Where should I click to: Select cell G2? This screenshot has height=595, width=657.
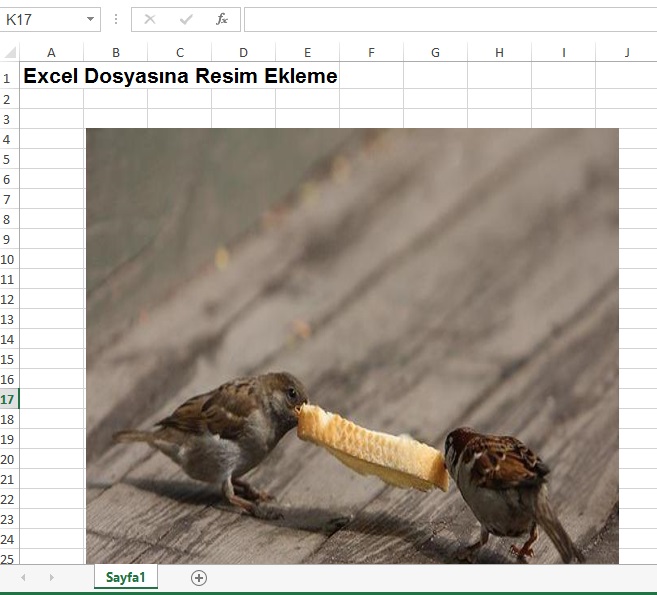[435, 99]
